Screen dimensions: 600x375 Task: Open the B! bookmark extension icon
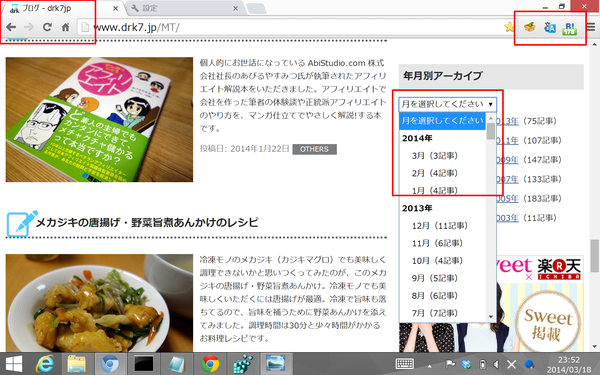[570, 28]
